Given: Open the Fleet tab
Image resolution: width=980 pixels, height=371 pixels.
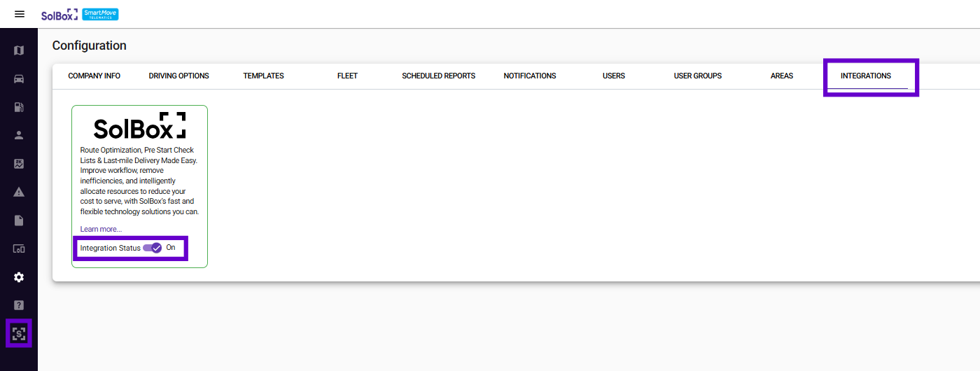Looking at the screenshot, I should [x=347, y=76].
